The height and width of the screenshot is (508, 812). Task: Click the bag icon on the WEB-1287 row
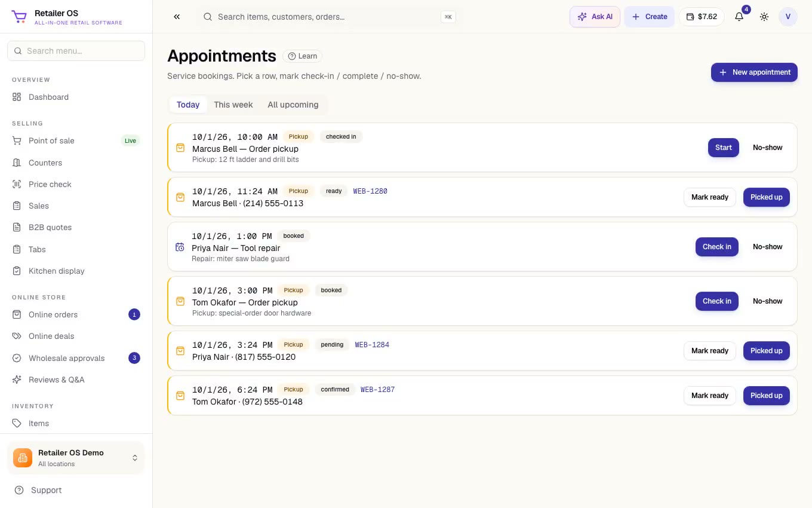click(180, 396)
